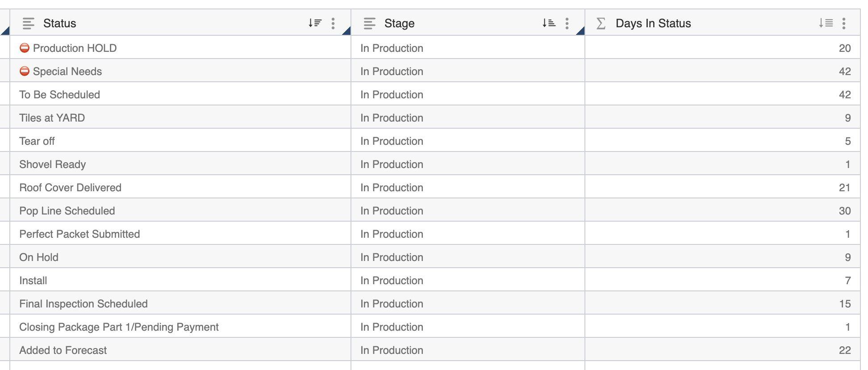Screen dimensions: 868x370
Task: Select the Days value 30 for Pop Line Scheduled
Action: [844, 211]
